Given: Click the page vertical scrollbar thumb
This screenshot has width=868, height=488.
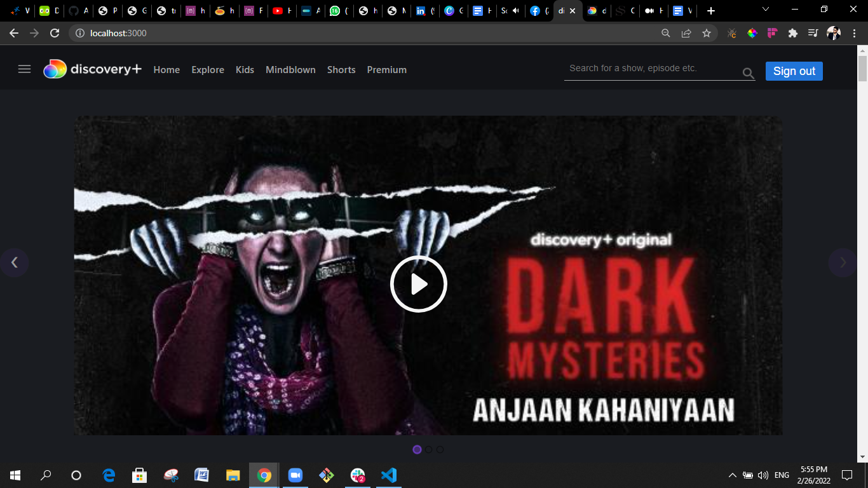Looking at the screenshot, I should click(862, 69).
